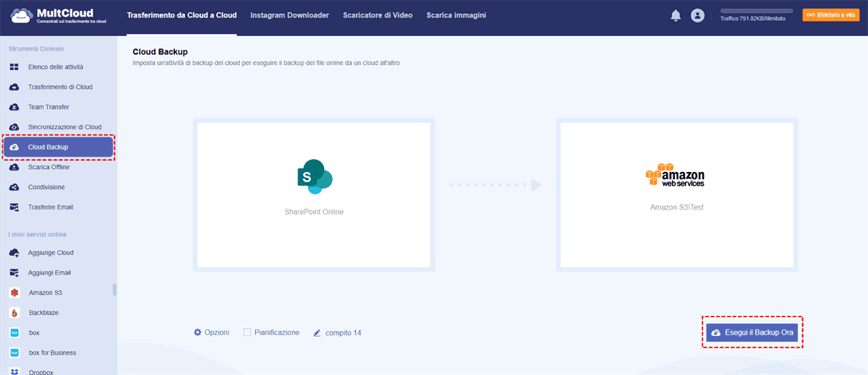This screenshot has width=868, height=375.
Task: Click the Aggiunge Cloud plus icon
Action: [14, 253]
